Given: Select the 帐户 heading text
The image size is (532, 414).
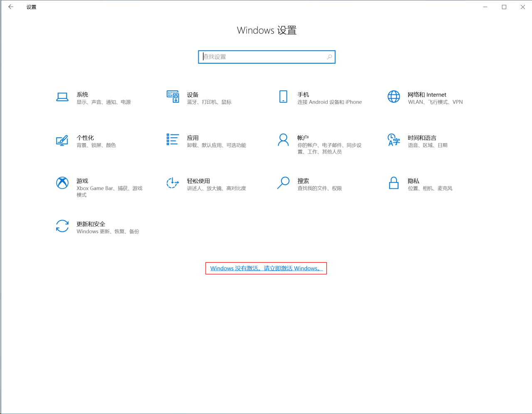Looking at the screenshot, I should pos(303,138).
